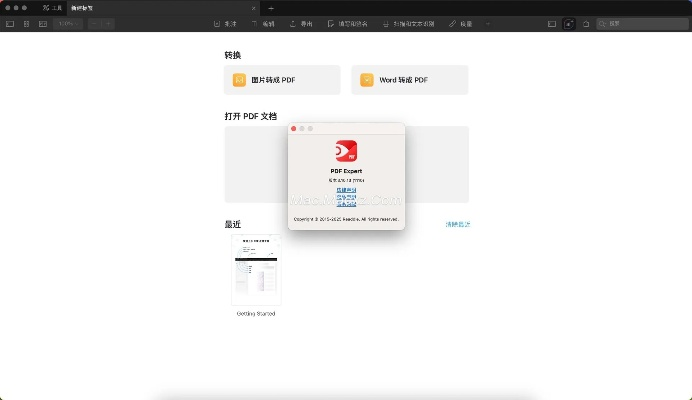Click Word 转成 PDF conversion button

pos(410,80)
